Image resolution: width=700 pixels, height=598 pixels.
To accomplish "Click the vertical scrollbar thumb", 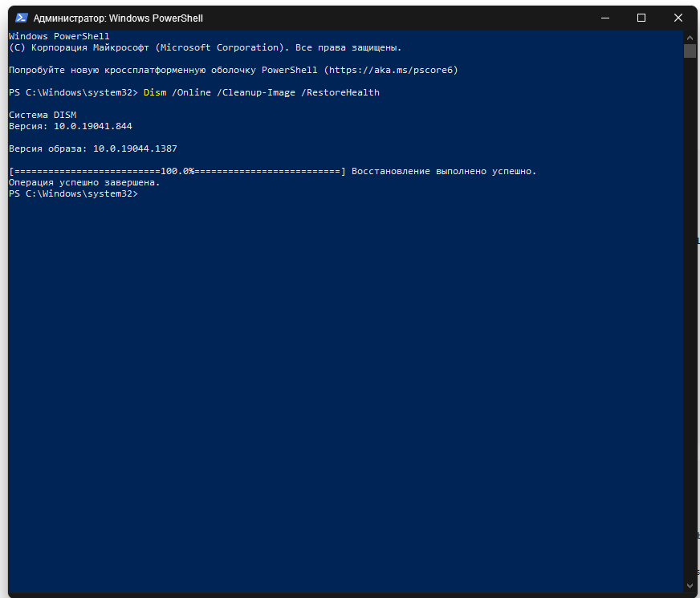I will click(x=690, y=51).
